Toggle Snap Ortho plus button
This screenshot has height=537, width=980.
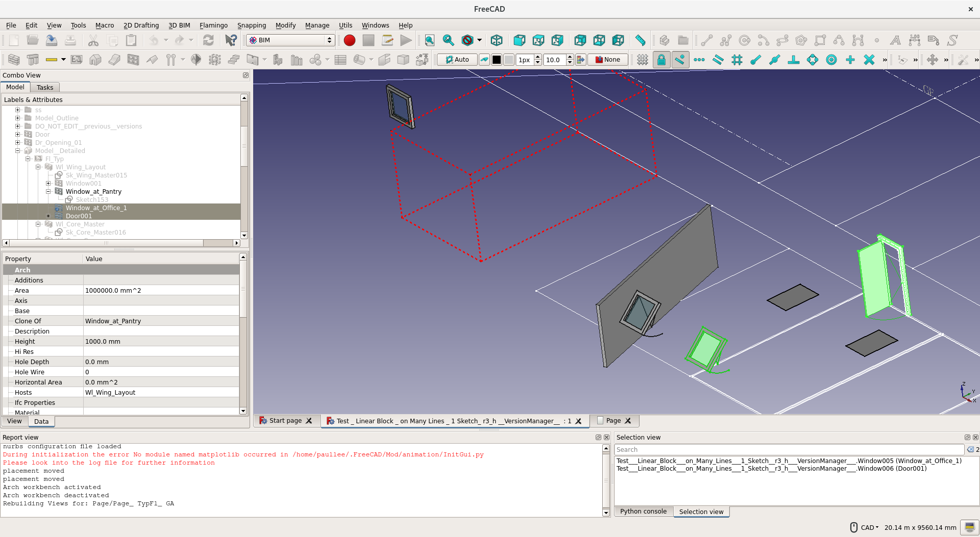pyautogui.click(x=850, y=60)
